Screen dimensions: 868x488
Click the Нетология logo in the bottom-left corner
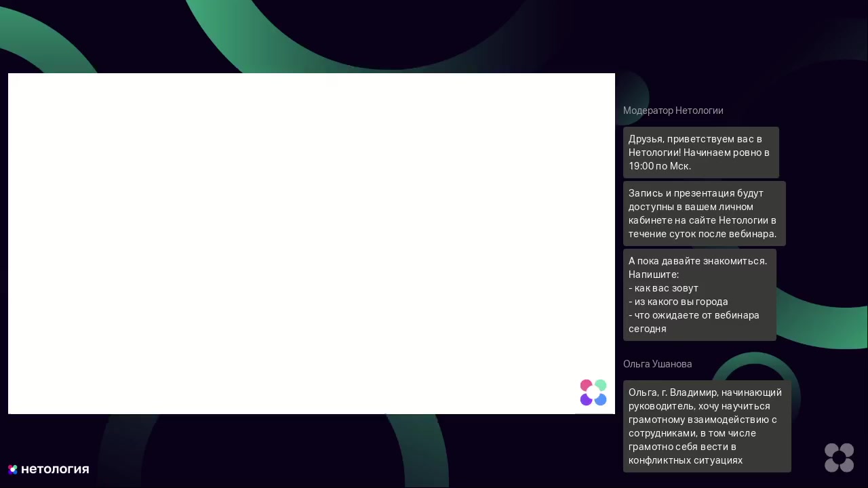pos(48,469)
